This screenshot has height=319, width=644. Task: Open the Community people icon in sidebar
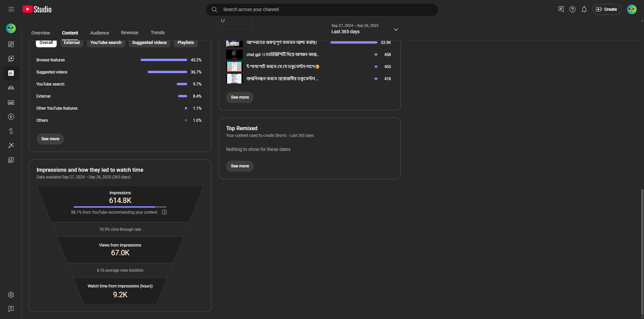click(x=11, y=88)
